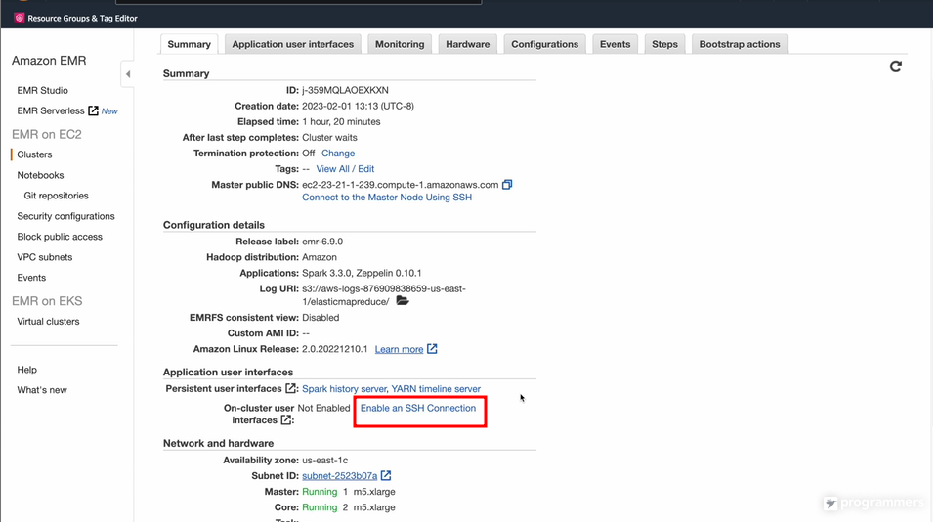
Task: Open Events in the left sidebar
Action: pos(32,278)
